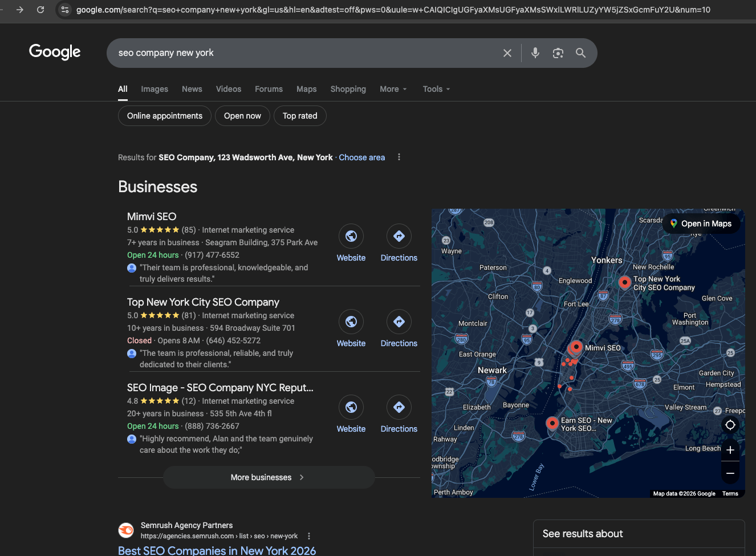Reload the page in the browser toolbar
Viewport: 756px width, 556px height.
(x=40, y=10)
